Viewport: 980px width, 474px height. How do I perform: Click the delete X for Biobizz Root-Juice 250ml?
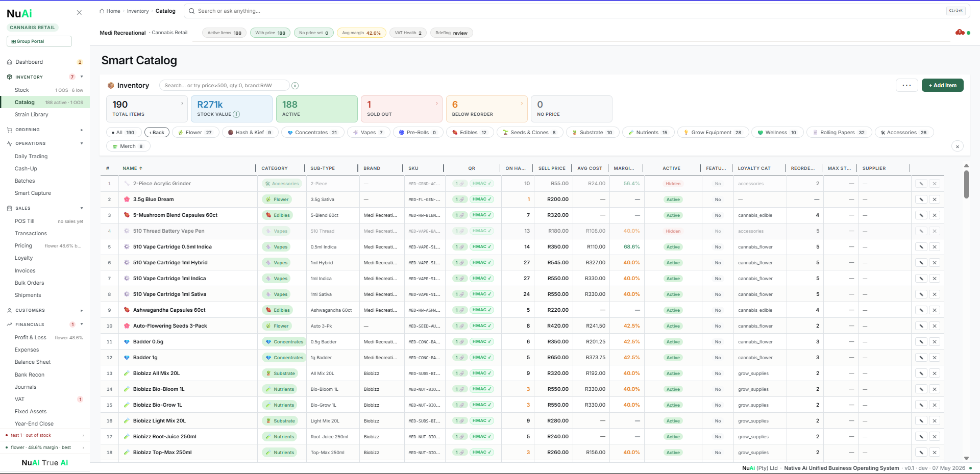coord(935,437)
